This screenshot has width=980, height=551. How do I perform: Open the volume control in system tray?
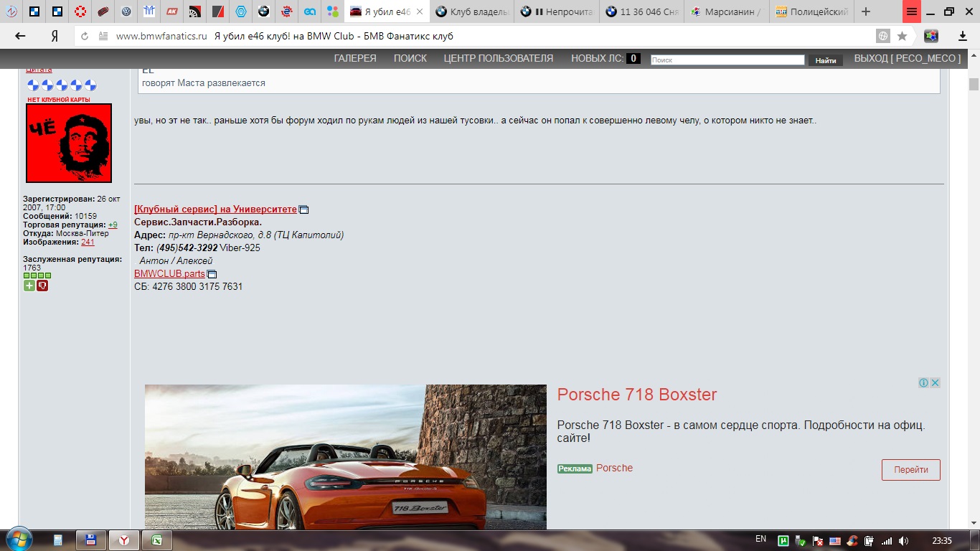[x=903, y=540]
